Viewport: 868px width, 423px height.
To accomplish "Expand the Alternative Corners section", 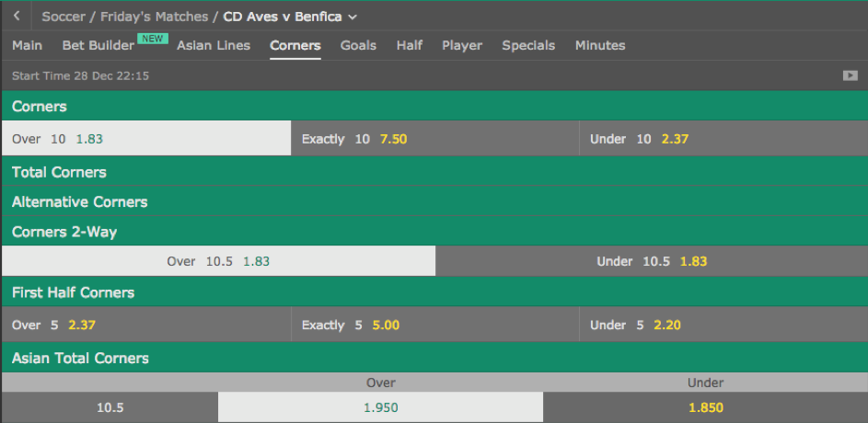I will click(434, 201).
